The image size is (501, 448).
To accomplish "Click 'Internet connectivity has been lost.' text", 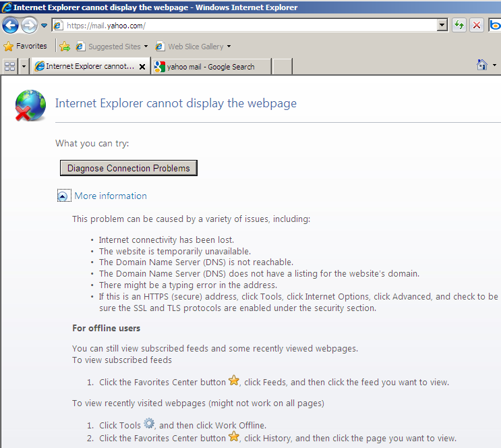I will 166,240.
